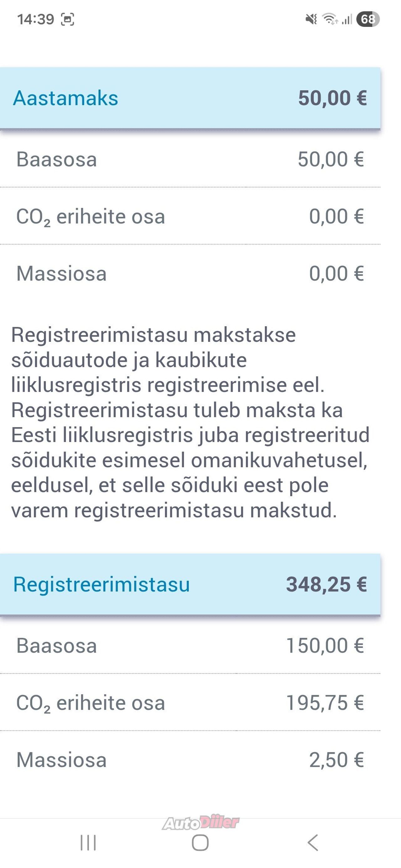Tap the battery level indicator
Viewport: 401px width, 868px height.
367,19
